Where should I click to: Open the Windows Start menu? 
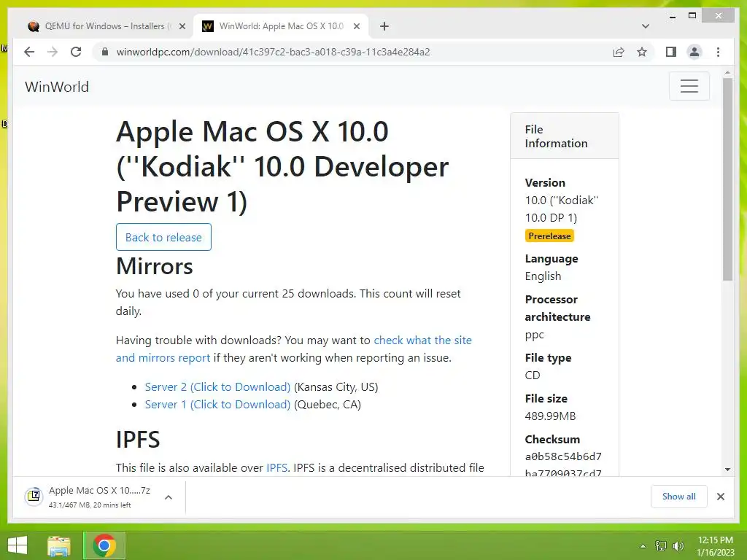tap(18, 545)
